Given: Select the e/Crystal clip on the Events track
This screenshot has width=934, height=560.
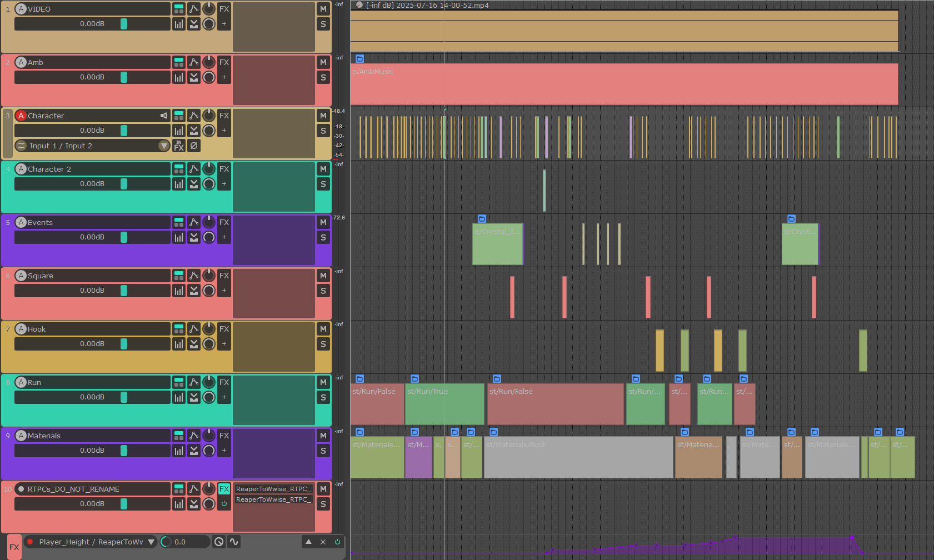Looking at the screenshot, I should coord(497,244).
